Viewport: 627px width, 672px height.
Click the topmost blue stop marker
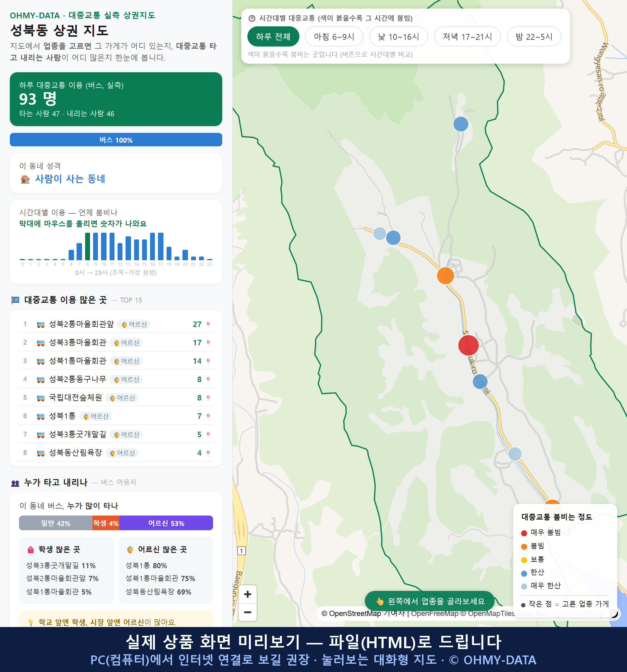[x=460, y=124]
